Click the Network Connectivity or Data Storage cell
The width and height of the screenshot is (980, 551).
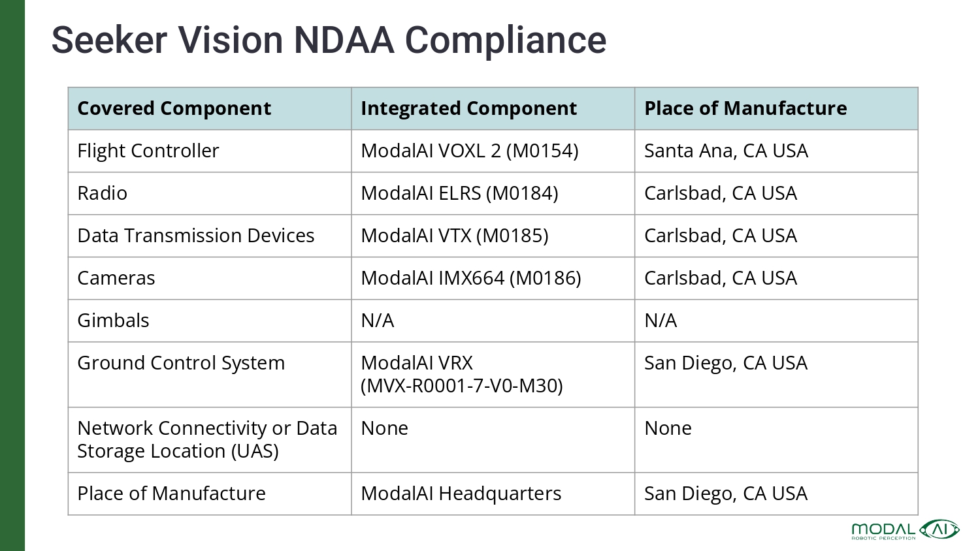tap(207, 439)
